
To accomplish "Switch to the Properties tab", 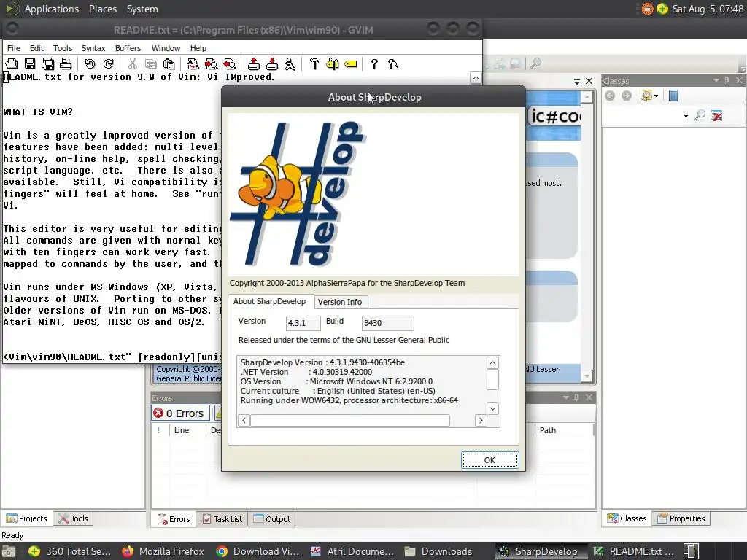I will coord(681,518).
